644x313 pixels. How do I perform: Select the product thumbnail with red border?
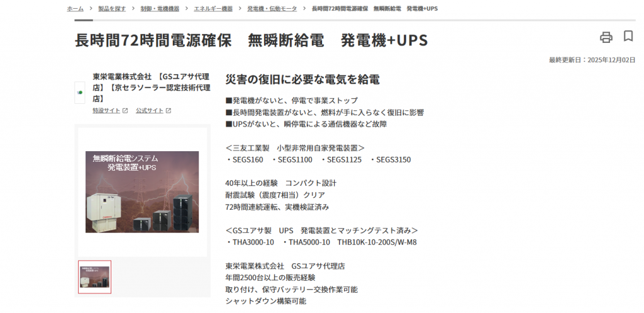(x=94, y=276)
